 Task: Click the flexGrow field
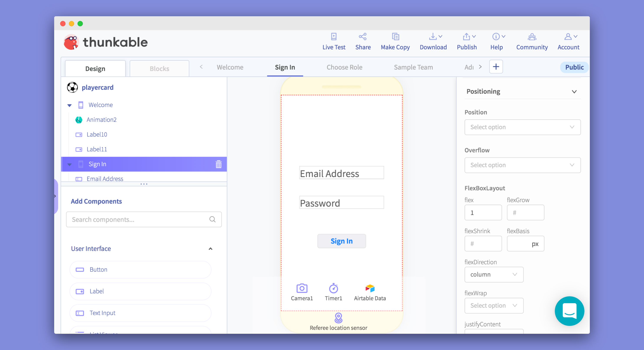click(x=525, y=213)
